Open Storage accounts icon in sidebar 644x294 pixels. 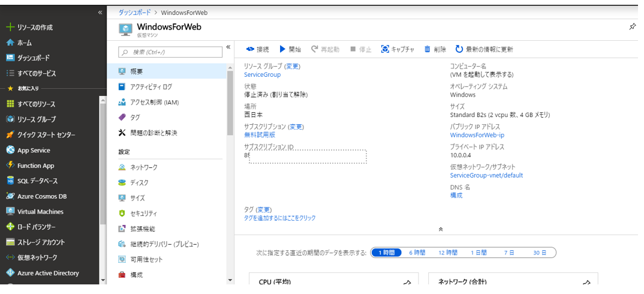(11, 242)
